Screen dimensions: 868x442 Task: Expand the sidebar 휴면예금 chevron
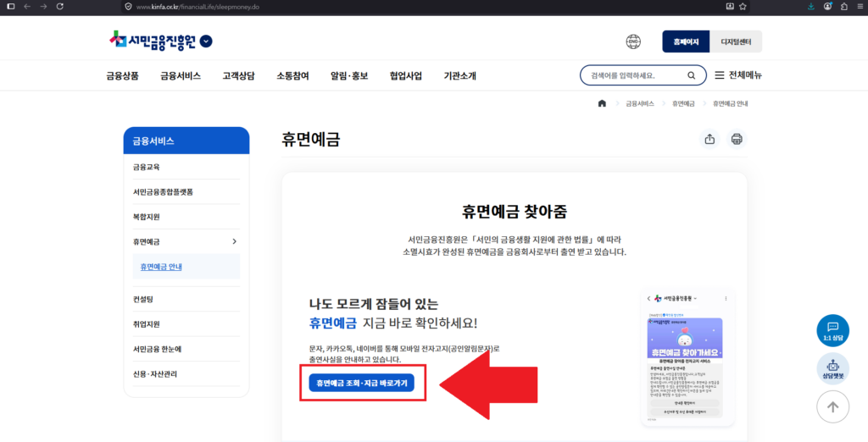coord(234,241)
